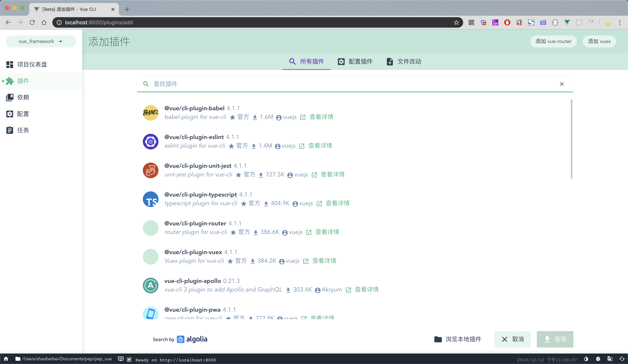Toggle the dark mode icon in status bar
Screen dimensions: 628x364
(586, 359)
